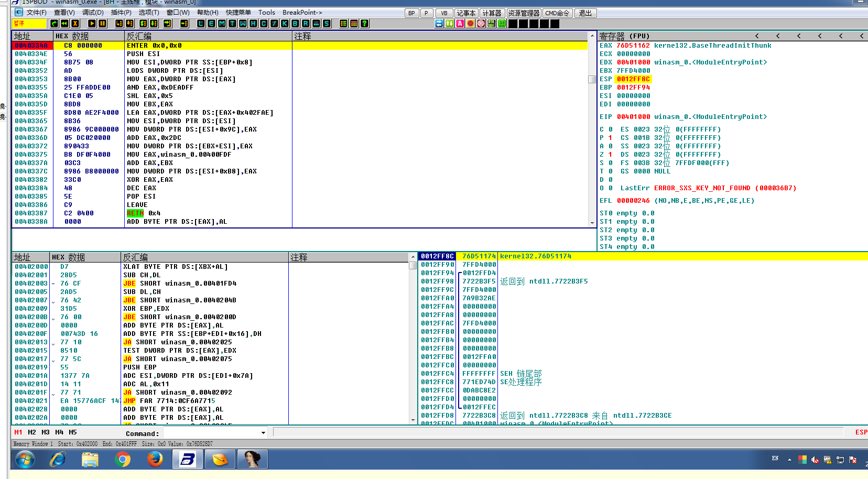Click the 010 101 binary icon
This screenshot has width=868, height=479.
492,24
